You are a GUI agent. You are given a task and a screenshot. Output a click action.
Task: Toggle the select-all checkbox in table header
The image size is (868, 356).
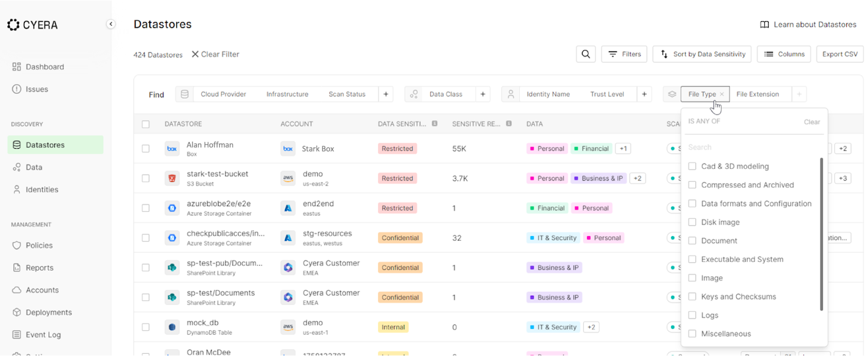[145, 124]
